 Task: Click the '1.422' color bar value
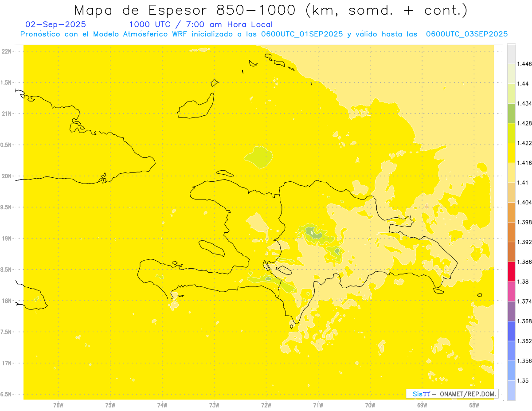point(524,143)
